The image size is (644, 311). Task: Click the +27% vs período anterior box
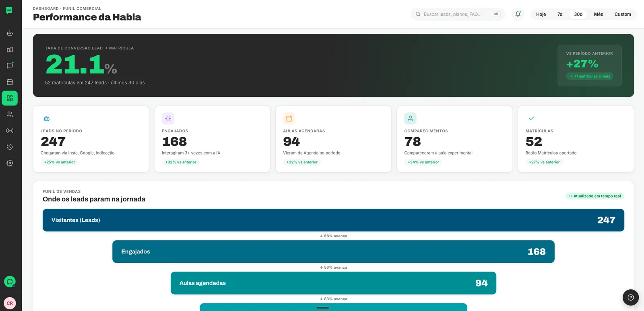click(590, 65)
